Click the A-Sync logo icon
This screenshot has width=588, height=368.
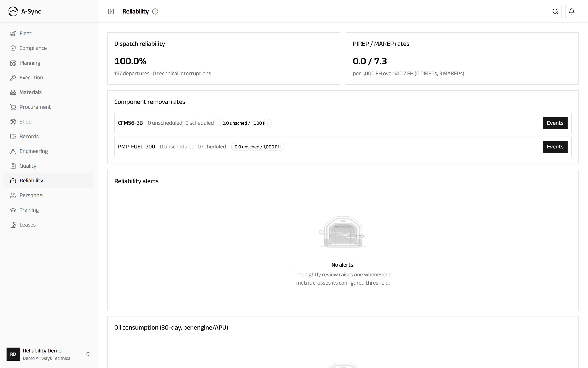click(x=13, y=11)
